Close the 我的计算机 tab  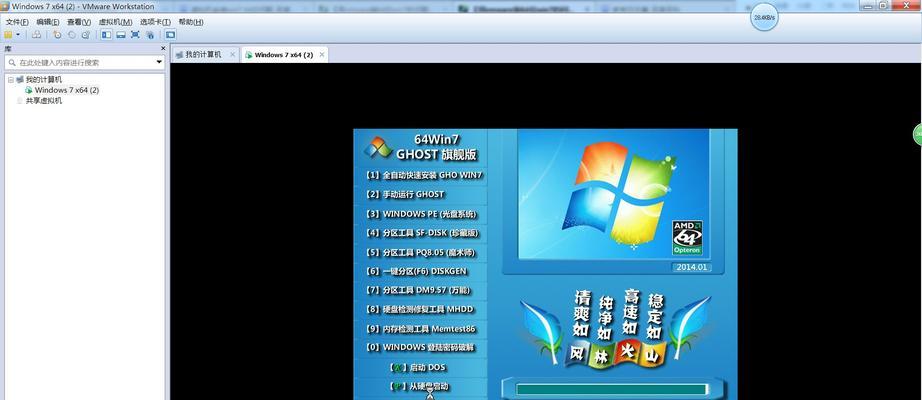point(232,54)
